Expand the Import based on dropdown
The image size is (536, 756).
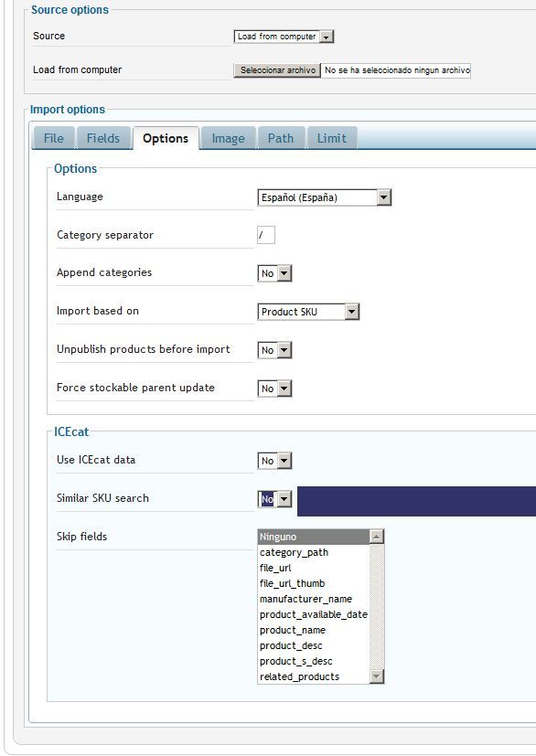click(x=308, y=312)
